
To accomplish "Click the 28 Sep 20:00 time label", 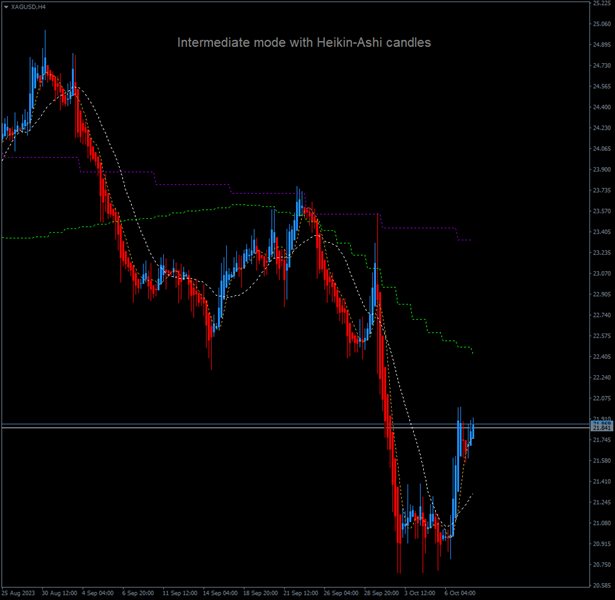I will point(382,593).
